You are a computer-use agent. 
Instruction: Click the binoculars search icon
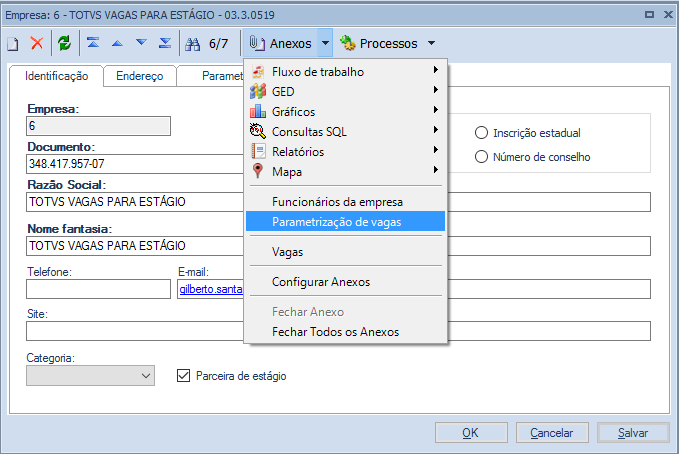click(193, 44)
